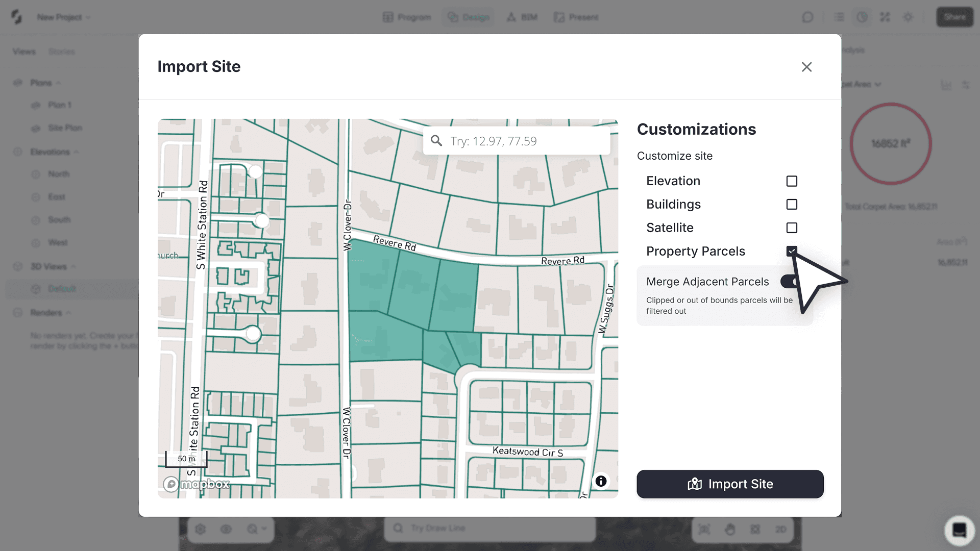Click the app logo in top left
This screenshot has width=980, height=551.
coord(17,17)
